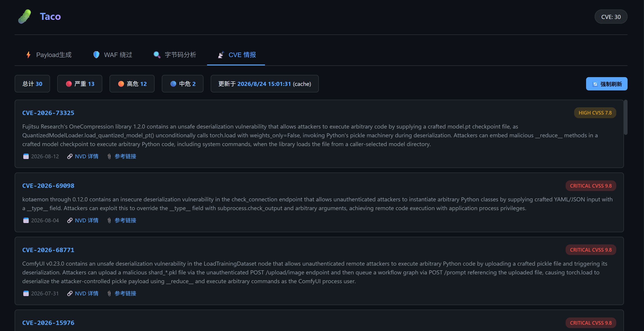The height and width of the screenshot is (331, 644).
Task: Open 参考链接 for CVE-2026-69098
Action: (125, 221)
